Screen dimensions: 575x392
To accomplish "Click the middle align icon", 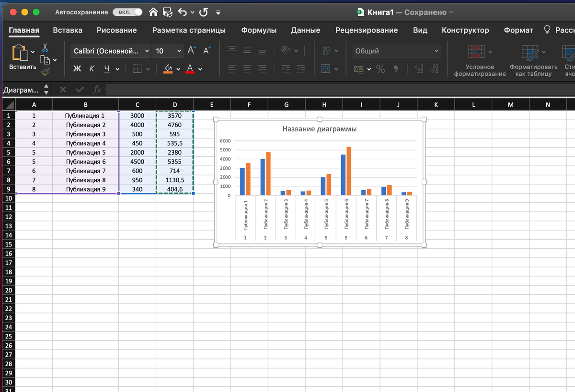I will (247, 51).
